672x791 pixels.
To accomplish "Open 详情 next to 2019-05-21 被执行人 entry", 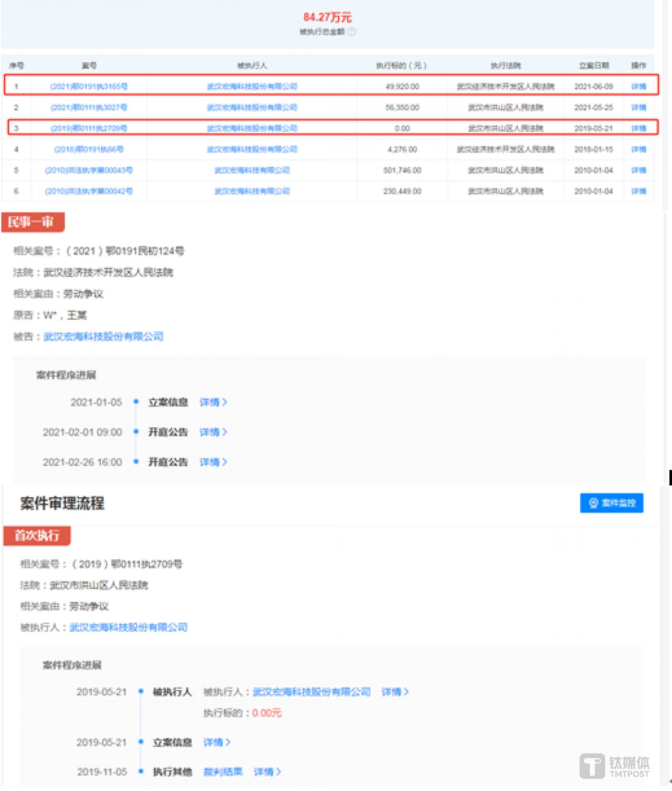I will point(395,692).
